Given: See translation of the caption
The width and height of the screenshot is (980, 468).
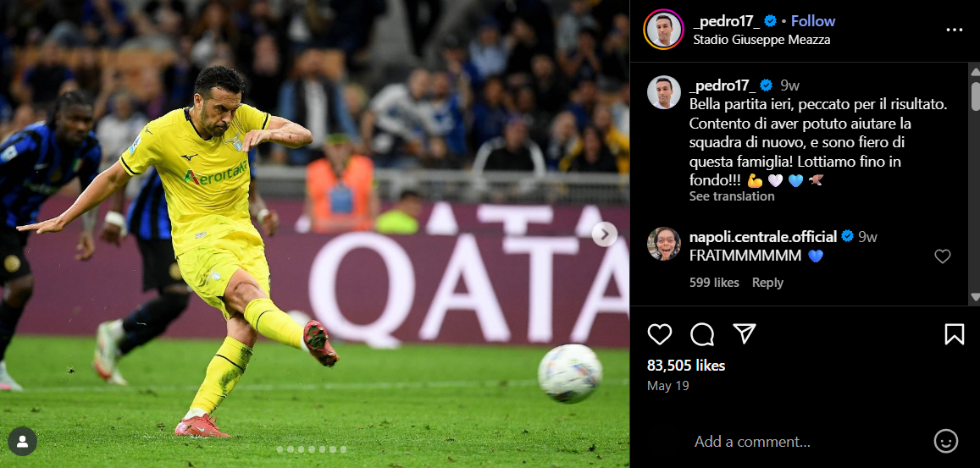Looking at the screenshot, I should 732,196.
